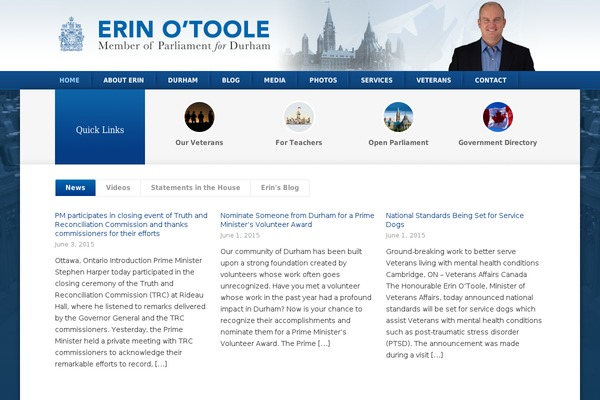Click the excerpt starting 'Ground-breaking work'
Image resolution: width=600 pixels, height=400 pixels.
(464, 303)
